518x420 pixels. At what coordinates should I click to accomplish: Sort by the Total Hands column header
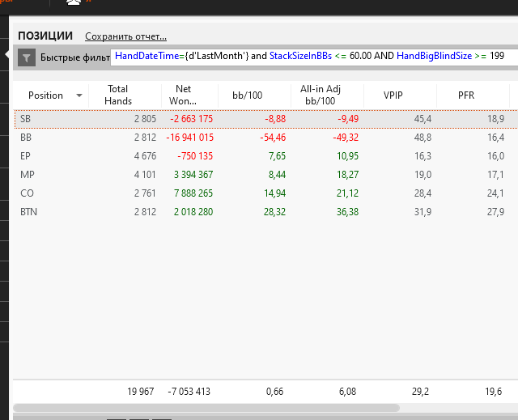pyautogui.click(x=118, y=95)
